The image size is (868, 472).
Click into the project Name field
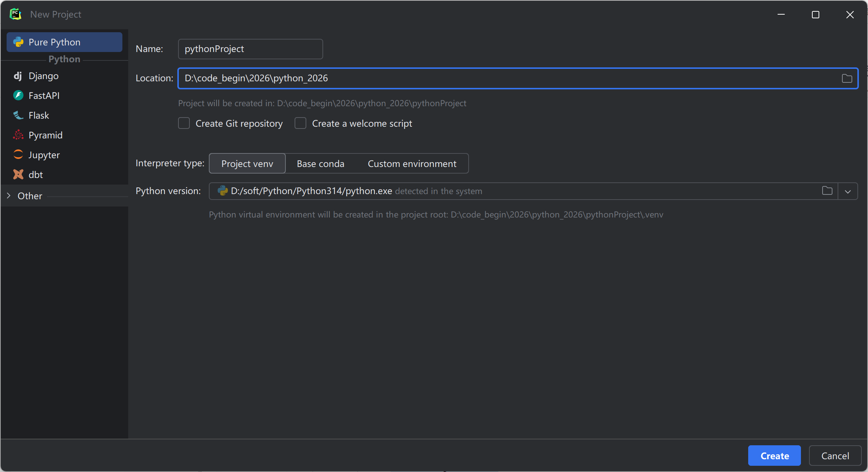[250, 49]
